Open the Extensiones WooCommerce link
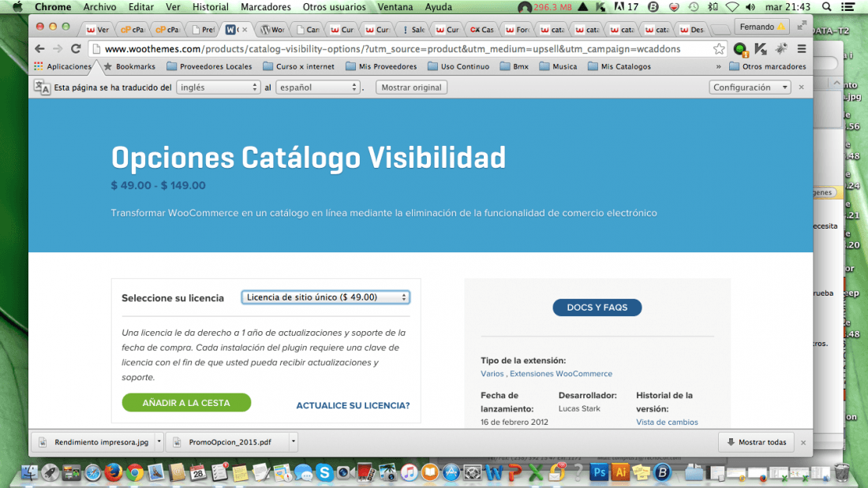Image resolution: width=868 pixels, height=488 pixels. click(x=561, y=374)
